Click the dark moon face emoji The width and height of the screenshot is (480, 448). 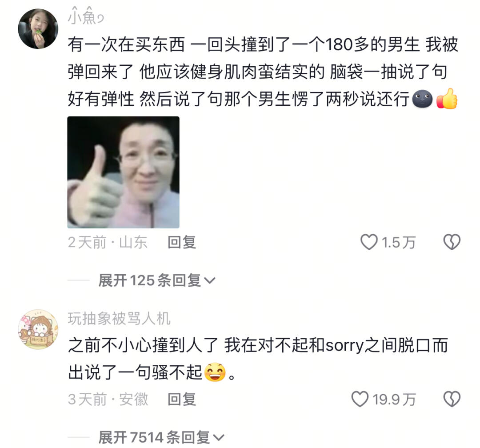pos(423,99)
